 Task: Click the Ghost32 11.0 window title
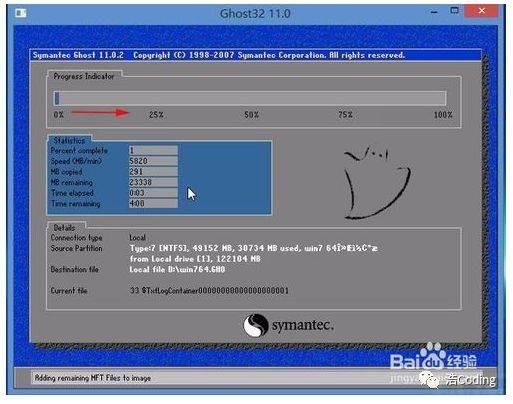pos(255,14)
